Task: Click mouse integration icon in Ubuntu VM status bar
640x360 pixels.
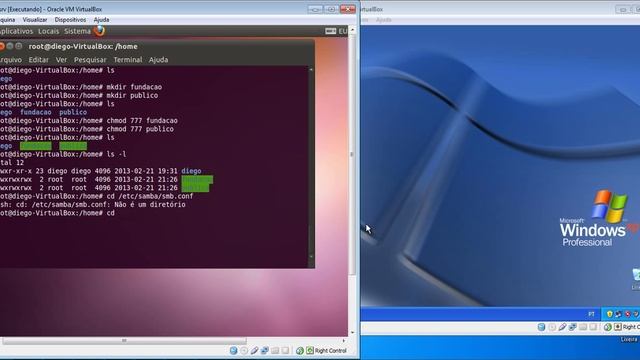Action: (300, 351)
